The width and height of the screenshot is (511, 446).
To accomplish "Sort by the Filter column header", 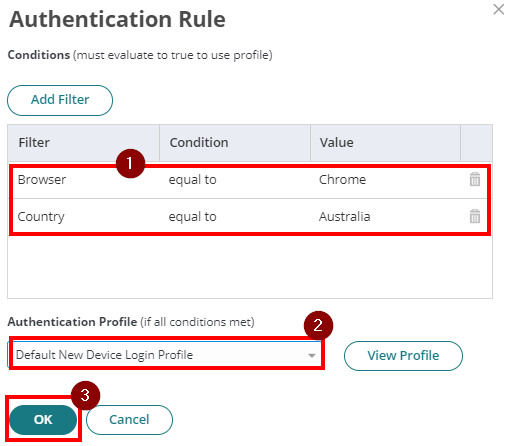I will click(x=84, y=143).
